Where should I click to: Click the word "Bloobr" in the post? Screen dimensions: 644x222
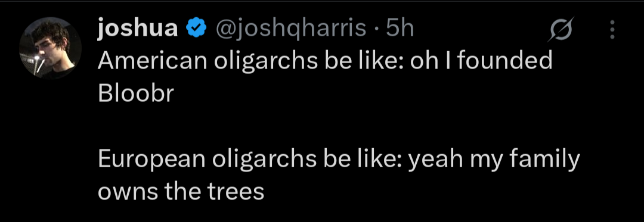135,94
